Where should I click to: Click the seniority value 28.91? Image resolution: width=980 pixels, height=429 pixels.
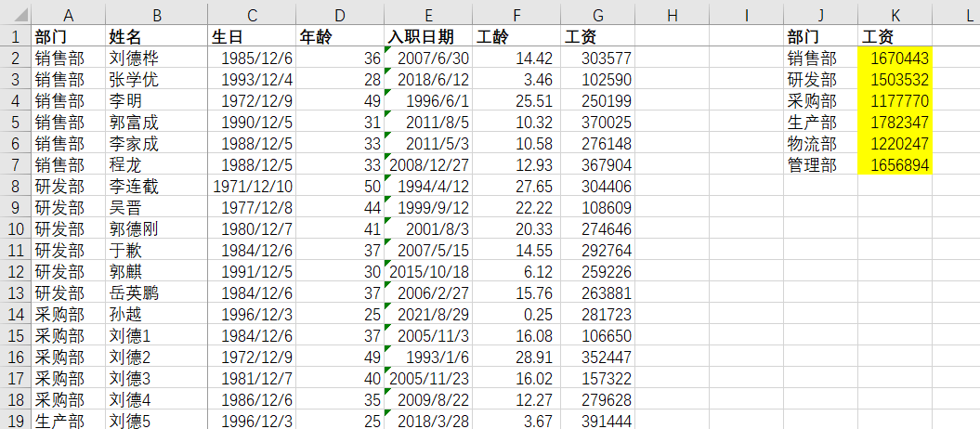point(516,357)
